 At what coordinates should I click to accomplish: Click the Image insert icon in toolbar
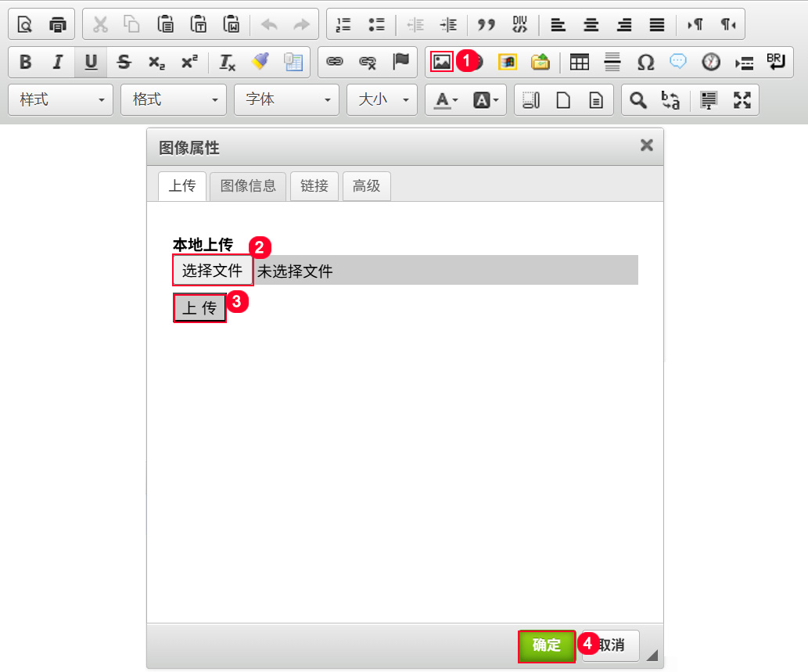pos(442,62)
